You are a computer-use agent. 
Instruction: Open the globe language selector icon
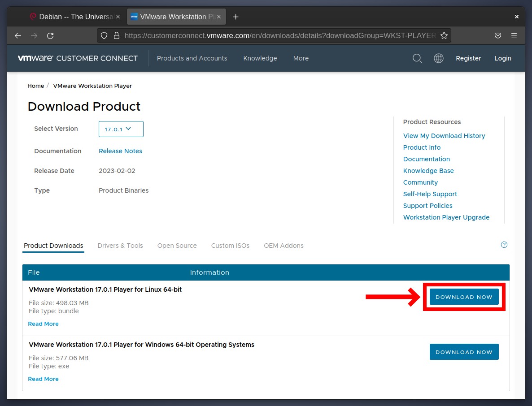(x=439, y=58)
